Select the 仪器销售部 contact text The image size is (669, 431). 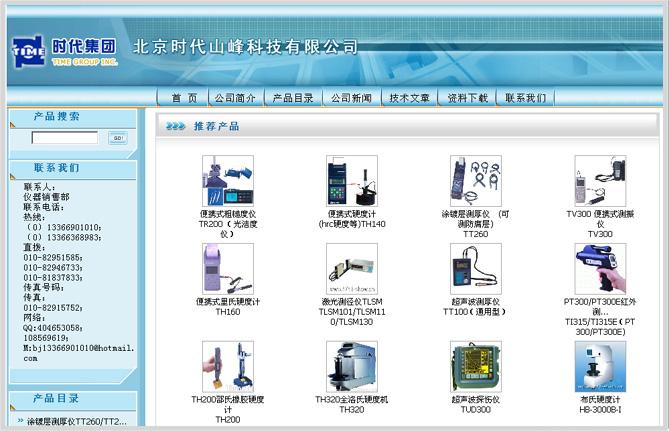tap(46, 197)
